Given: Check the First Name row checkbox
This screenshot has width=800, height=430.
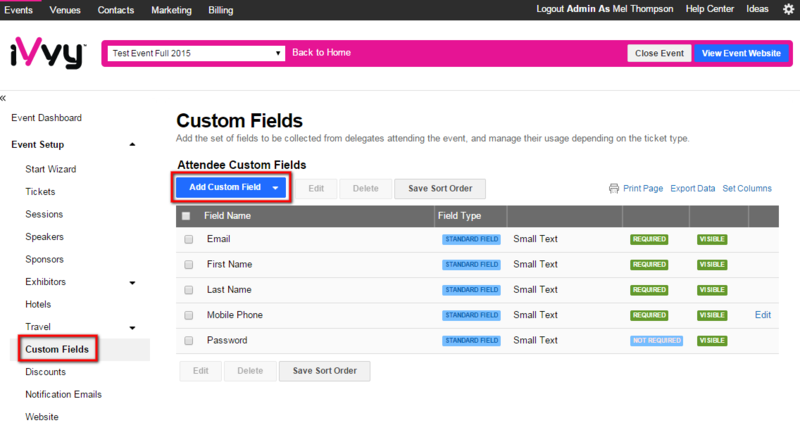Looking at the screenshot, I should pos(189,265).
